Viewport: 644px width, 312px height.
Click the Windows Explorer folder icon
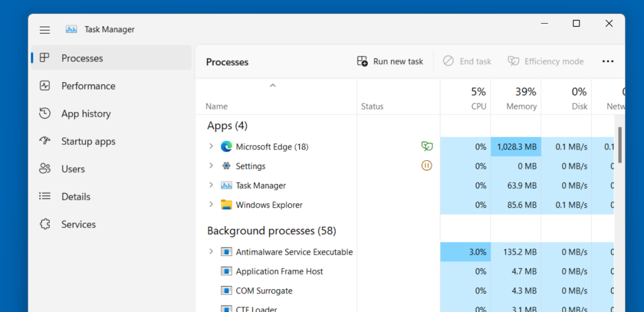pyautogui.click(x=226, y=205)
